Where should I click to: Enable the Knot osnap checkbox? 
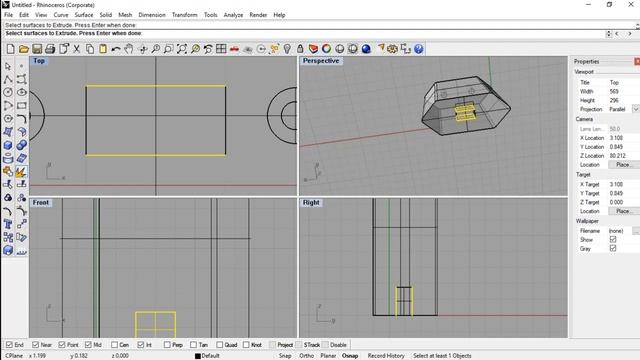click(x=246, y=345)
